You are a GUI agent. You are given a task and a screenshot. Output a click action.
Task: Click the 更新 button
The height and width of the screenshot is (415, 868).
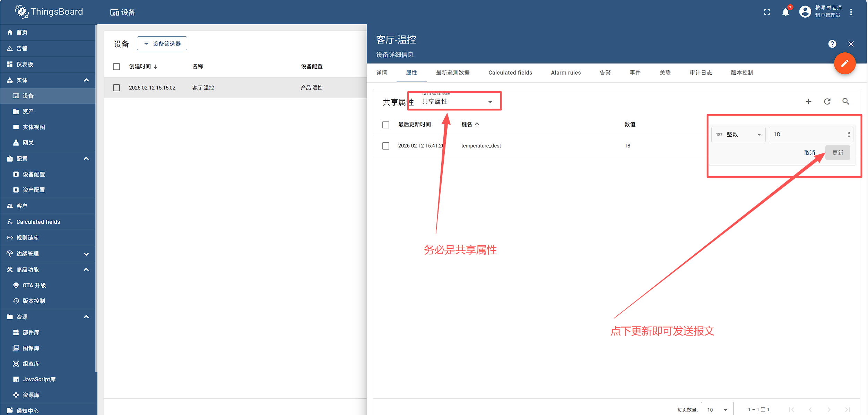(x=837, y=153)
